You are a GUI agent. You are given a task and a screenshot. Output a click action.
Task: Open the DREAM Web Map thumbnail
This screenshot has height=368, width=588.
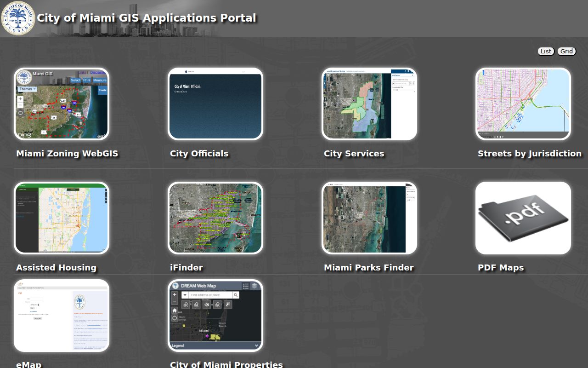click(215, 316)
